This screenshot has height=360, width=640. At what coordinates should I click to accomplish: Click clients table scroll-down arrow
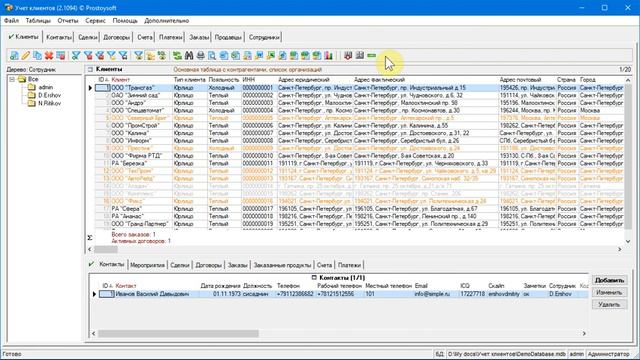[x=628, y=242]
